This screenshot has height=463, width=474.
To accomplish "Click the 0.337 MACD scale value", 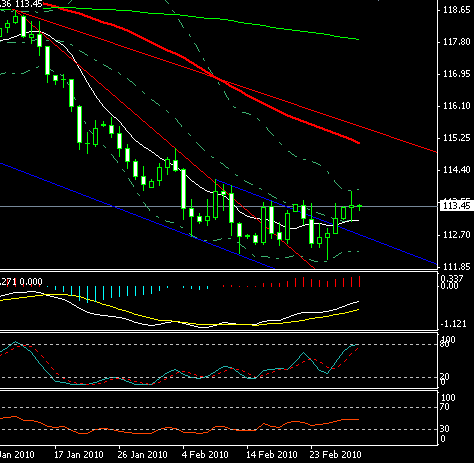I will 452,279.
